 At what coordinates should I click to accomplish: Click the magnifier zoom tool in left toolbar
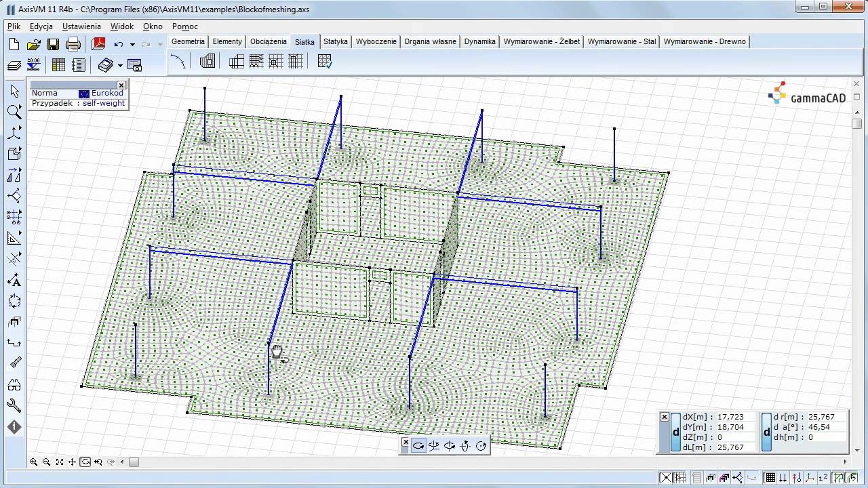point(14,112)
